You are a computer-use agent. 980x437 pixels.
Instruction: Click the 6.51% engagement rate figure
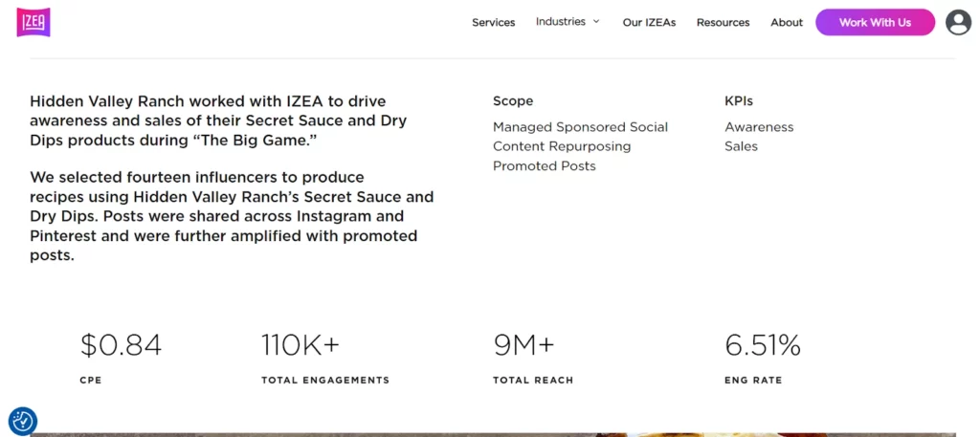763,345
